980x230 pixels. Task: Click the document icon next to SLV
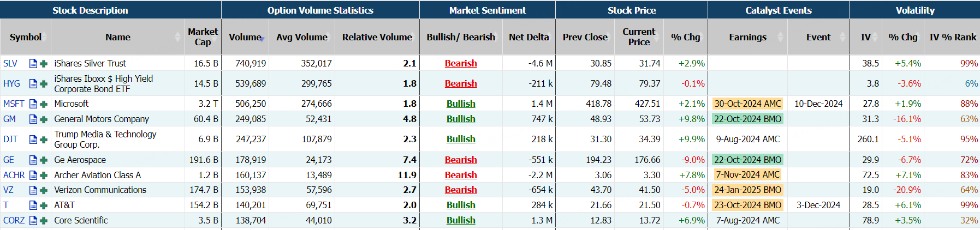[x=33, y=64]
